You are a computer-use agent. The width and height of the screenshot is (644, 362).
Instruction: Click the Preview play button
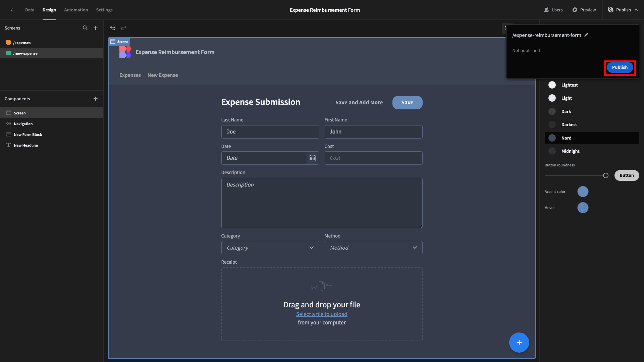[x=584, y=10]
